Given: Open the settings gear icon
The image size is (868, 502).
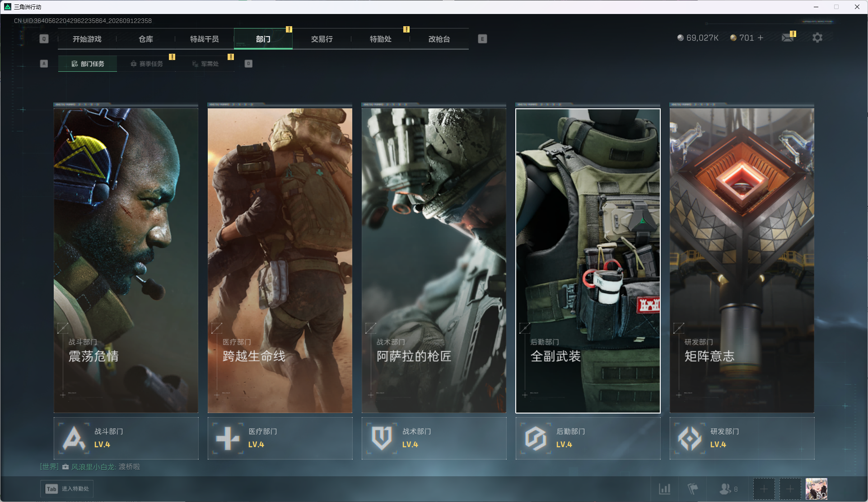Looking at the screenshot, I should point(817,37).
